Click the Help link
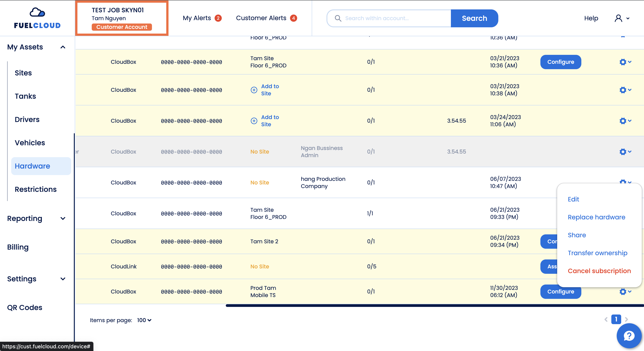This screenshot has height=351, width=644. pyautogui.click(x=591, y=18)
